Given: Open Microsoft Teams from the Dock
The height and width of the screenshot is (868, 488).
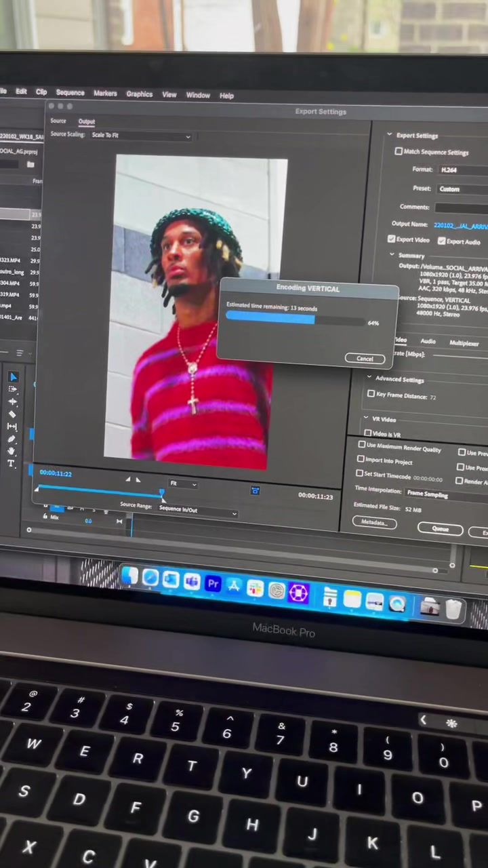Looking at the screenshot, I should [192, 582].
